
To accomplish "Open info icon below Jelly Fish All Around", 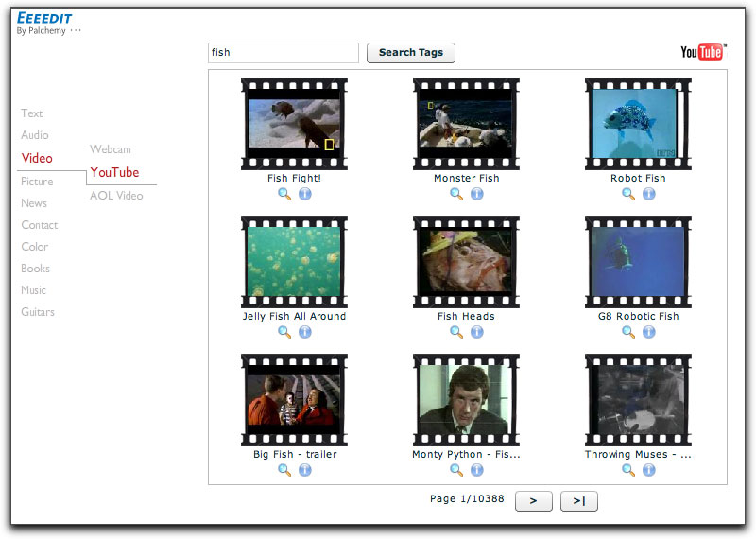I will [305, 332].
